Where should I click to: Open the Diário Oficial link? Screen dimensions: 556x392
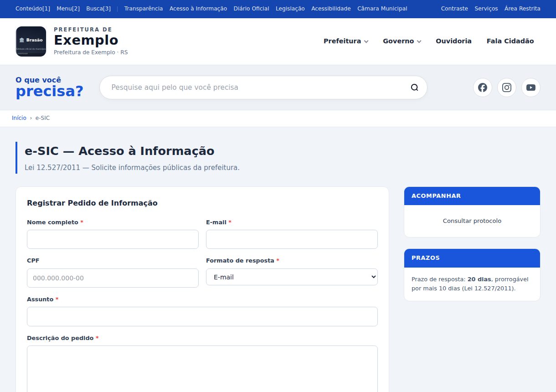click(251, 9)
